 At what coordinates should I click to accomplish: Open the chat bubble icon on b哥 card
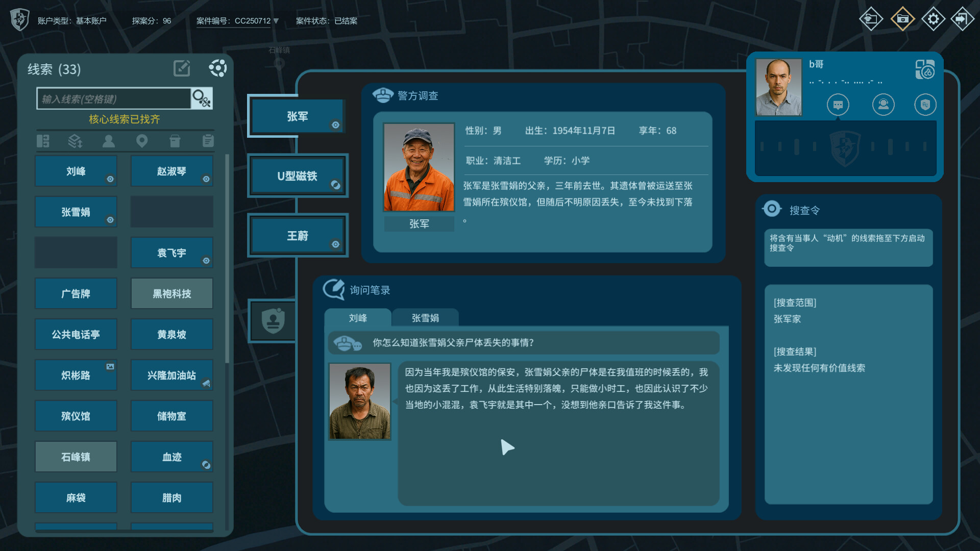tap(838, 104)
